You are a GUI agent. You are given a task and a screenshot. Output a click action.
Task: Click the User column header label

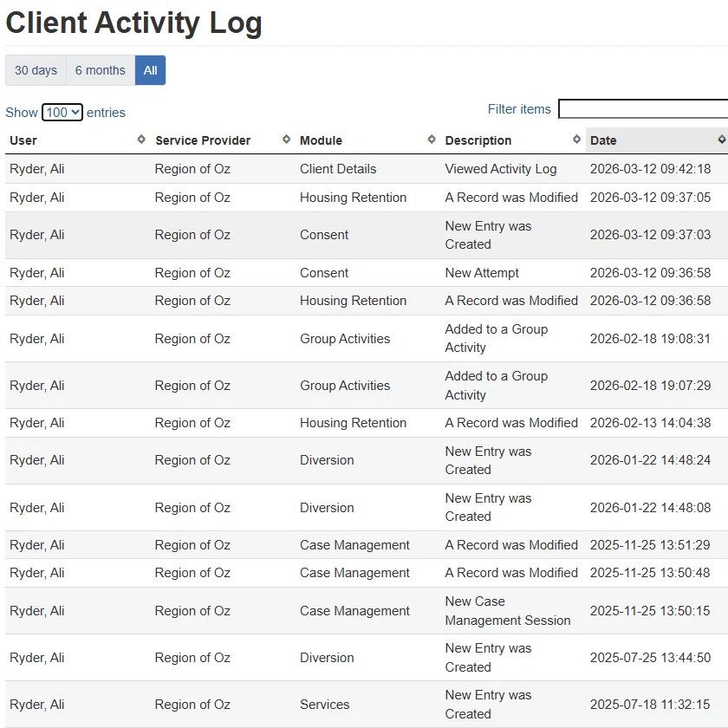click(x=23, y=140)
